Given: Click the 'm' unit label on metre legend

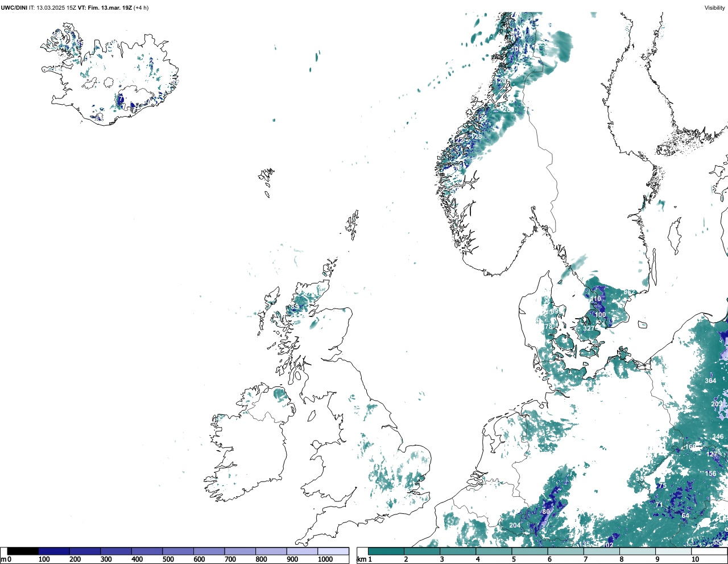Looking at the screenshot, I should [x=3, y=559].
